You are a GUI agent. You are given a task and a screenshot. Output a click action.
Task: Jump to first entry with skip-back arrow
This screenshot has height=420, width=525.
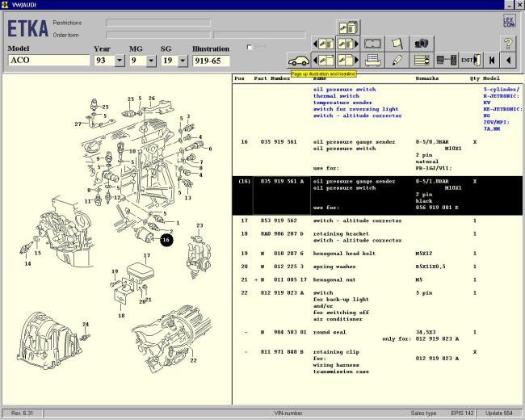(x=491, y=61)
